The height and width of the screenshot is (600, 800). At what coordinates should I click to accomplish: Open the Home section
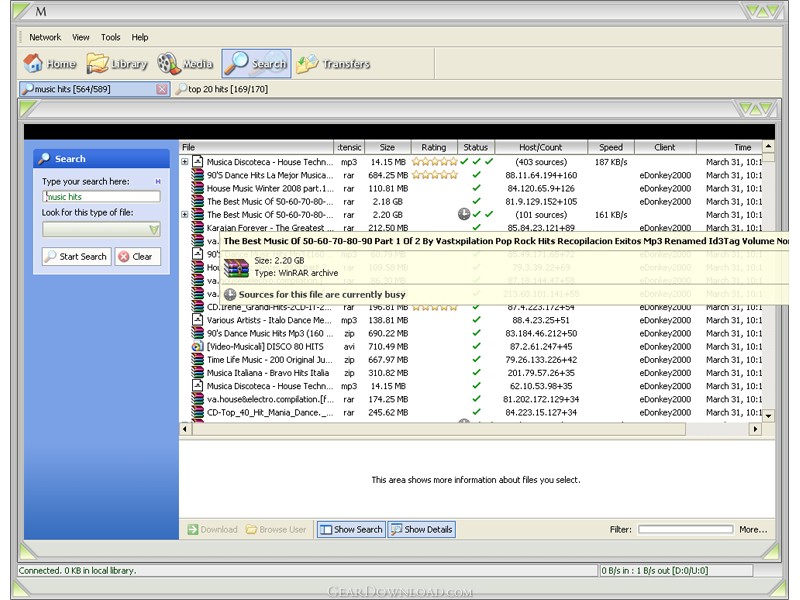(50, 64)
